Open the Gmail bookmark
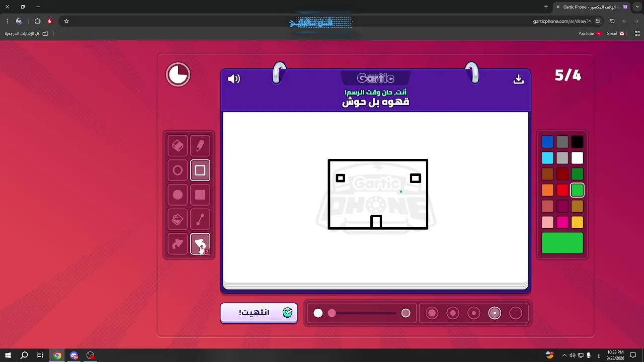Image resolution: width=644 pixels, height=362 pixels. click(x=615, y=34)
